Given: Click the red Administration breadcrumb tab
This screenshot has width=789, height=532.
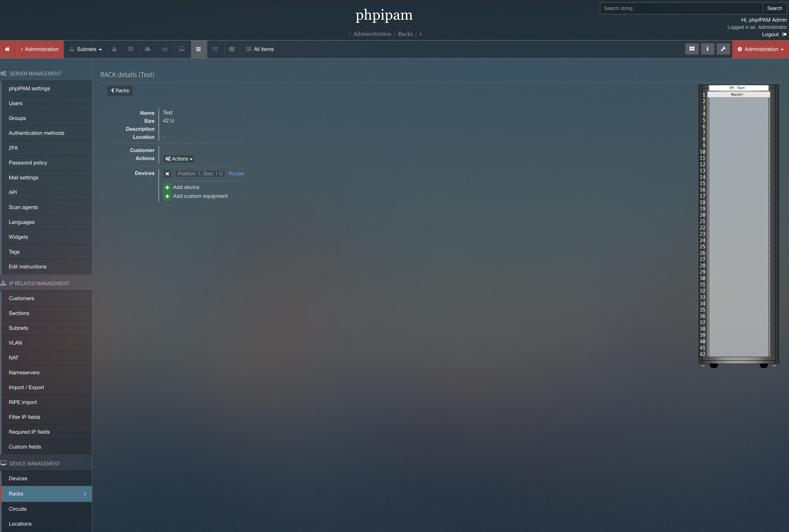Looking at the screenshot, I should (x=39, y=49).
